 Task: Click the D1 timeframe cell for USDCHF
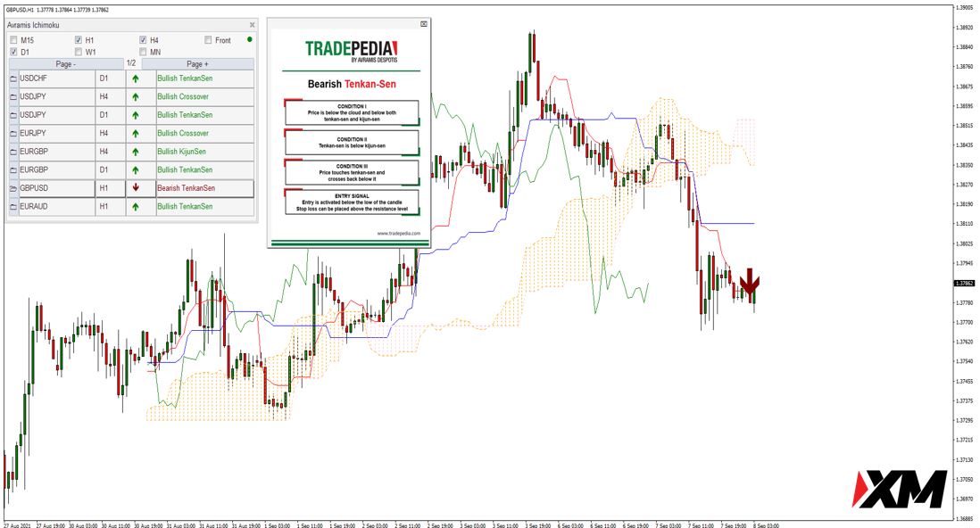click(x=111, y=78)
